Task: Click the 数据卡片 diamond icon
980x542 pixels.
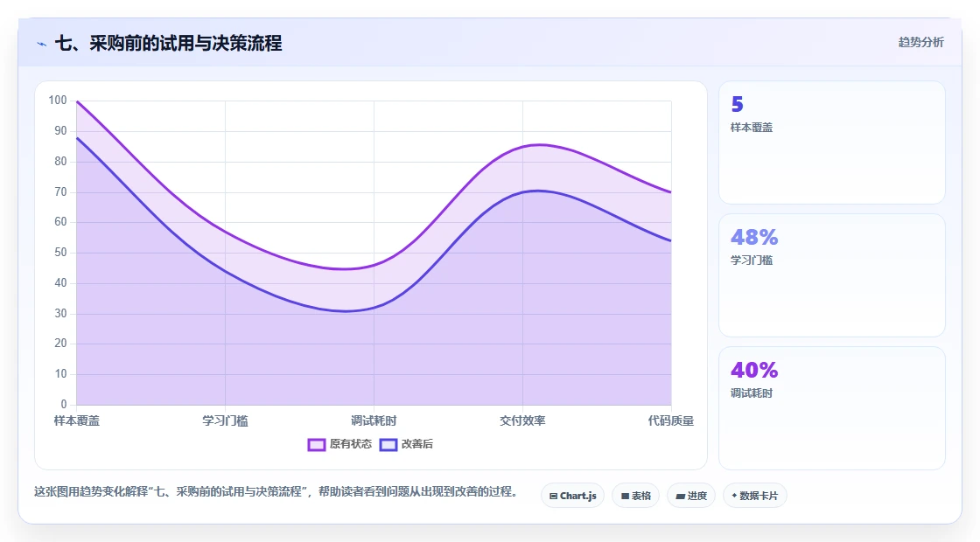Action: [734, 496]
